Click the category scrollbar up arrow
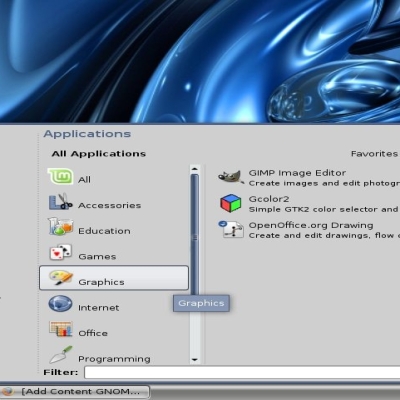Screen dimensions: 400x400 pos(195,169)
